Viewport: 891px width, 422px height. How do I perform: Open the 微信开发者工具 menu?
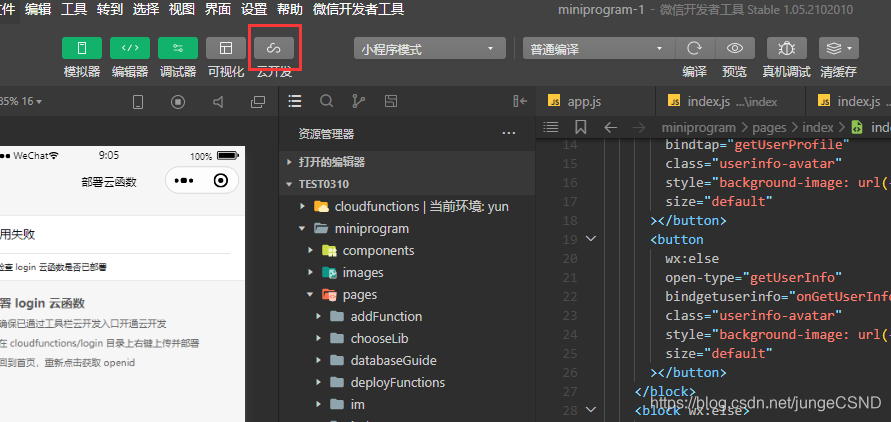click(x=359, y=9)
